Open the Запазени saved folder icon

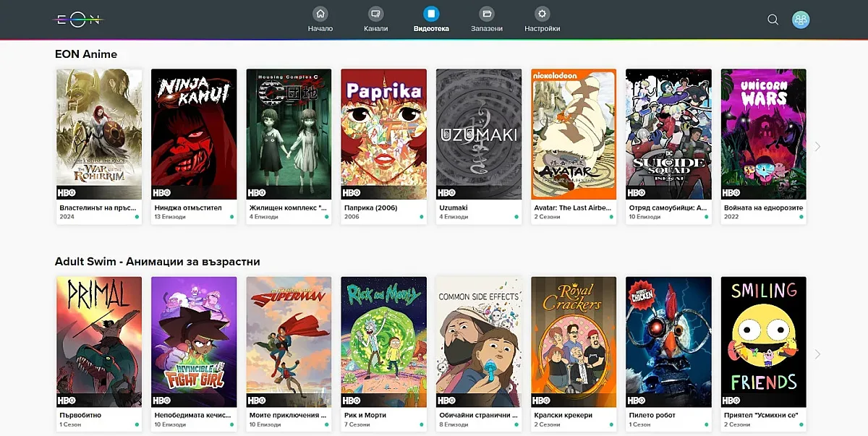click(x=487, y=14)
